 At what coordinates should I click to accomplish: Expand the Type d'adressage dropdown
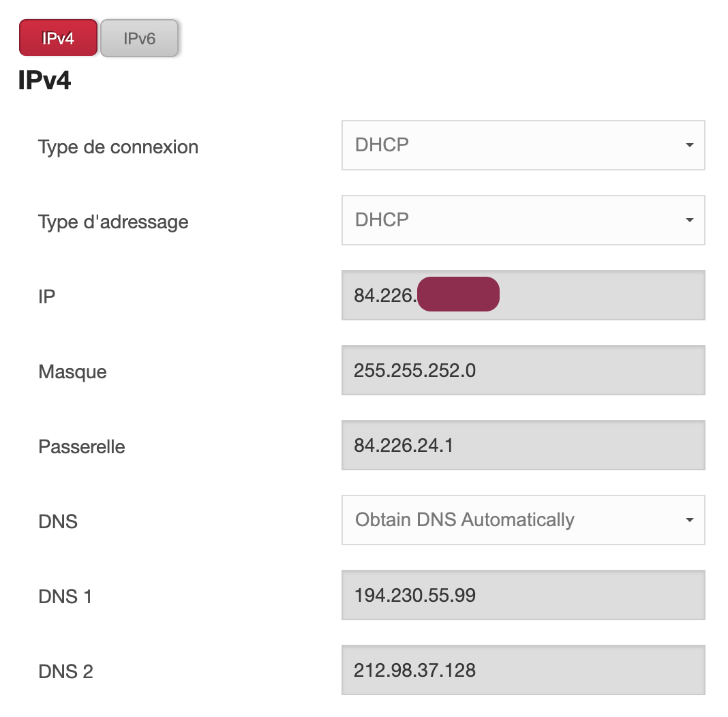click(523, 220)
